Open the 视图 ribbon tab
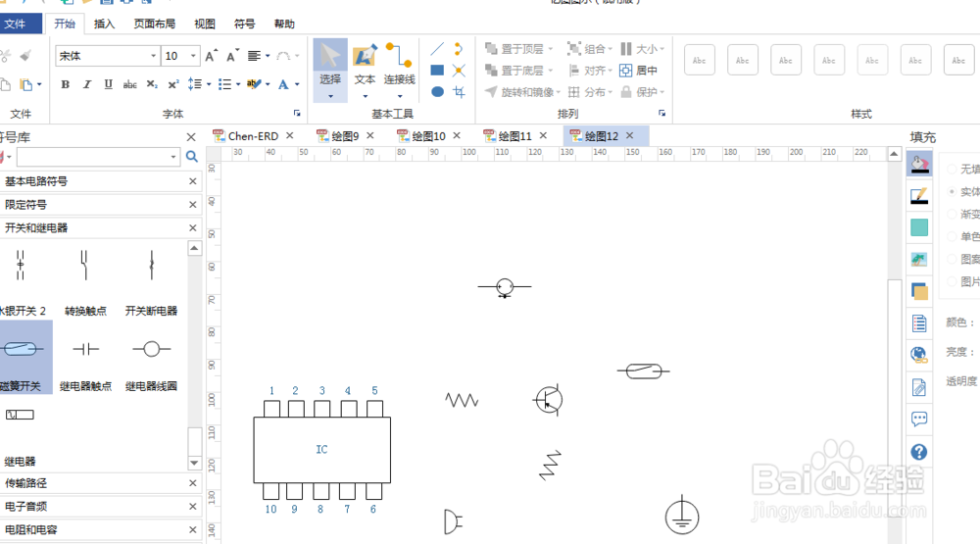Viewport: 980px width, 544px height. pyautogui.click(x=205, y=24)
